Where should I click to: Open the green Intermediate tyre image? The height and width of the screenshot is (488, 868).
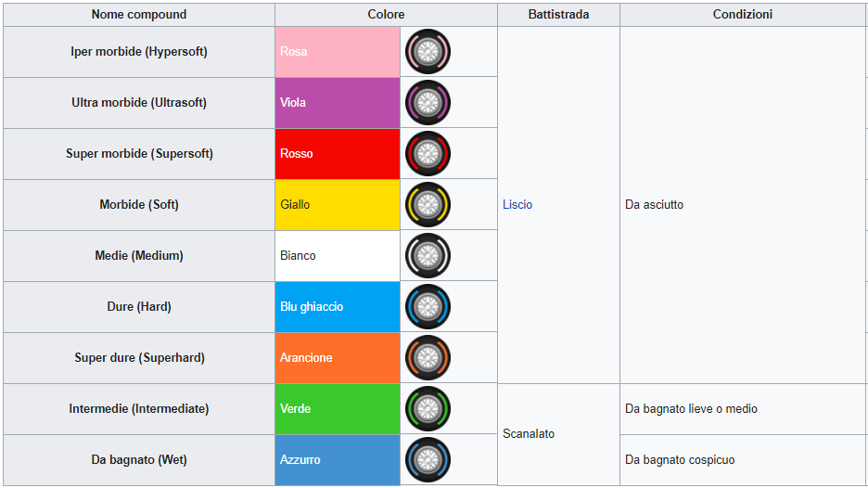pos(428,409)
